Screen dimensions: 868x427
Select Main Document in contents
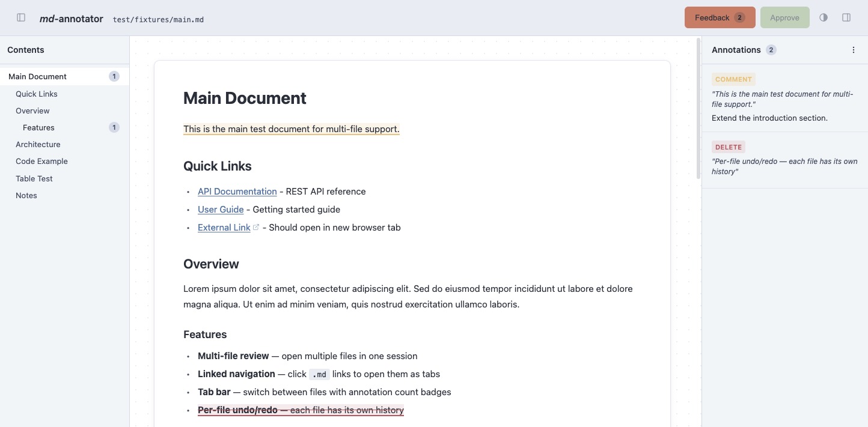pyautogui.click(x=64, y=76)
